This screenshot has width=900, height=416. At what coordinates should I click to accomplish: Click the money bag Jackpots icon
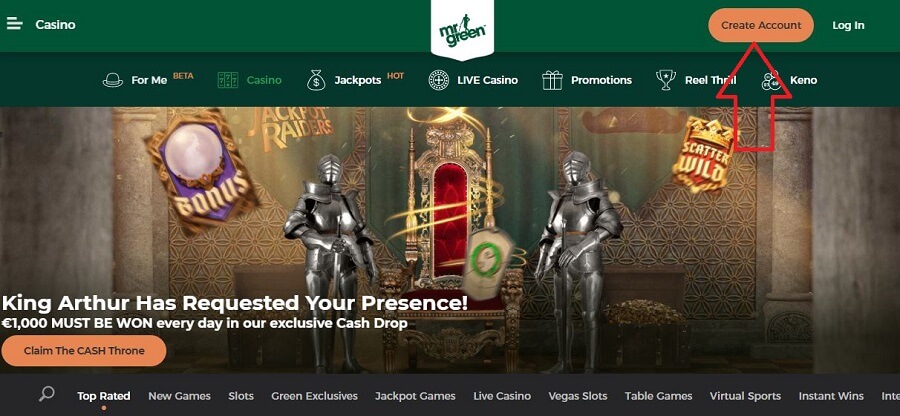coord(316,80)
